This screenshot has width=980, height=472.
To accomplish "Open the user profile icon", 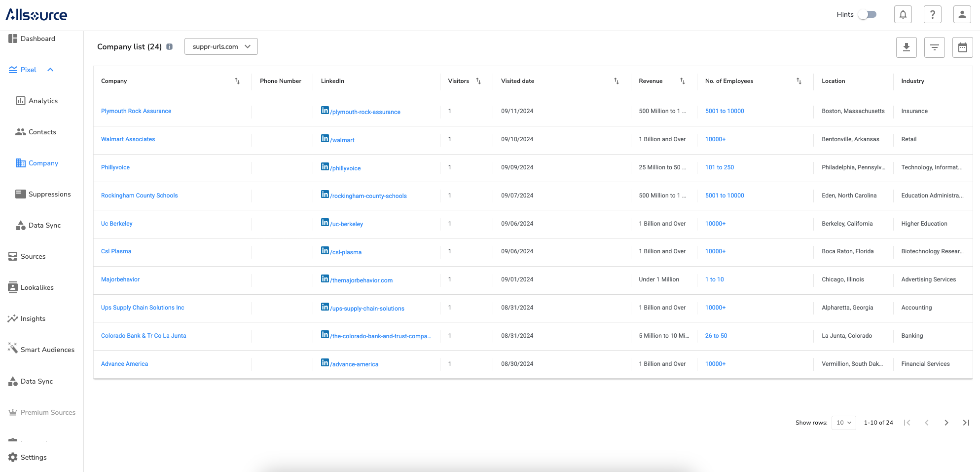I will [x=962, y=14].
